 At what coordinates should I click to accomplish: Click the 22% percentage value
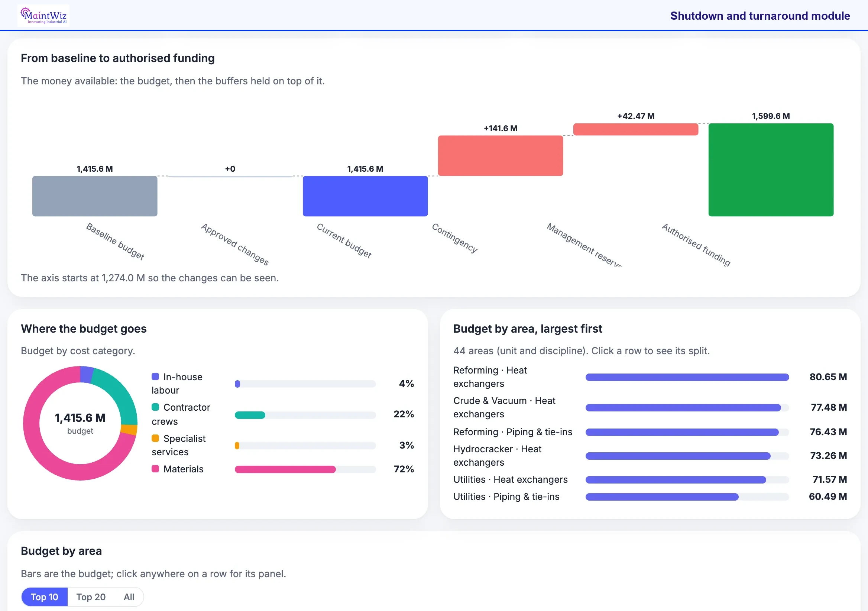404,414
